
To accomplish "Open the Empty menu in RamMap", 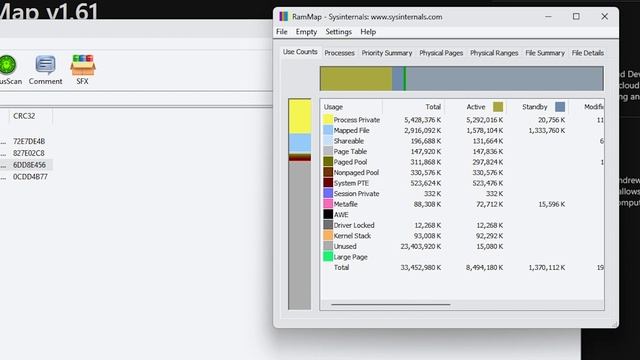I will (306, 32).
